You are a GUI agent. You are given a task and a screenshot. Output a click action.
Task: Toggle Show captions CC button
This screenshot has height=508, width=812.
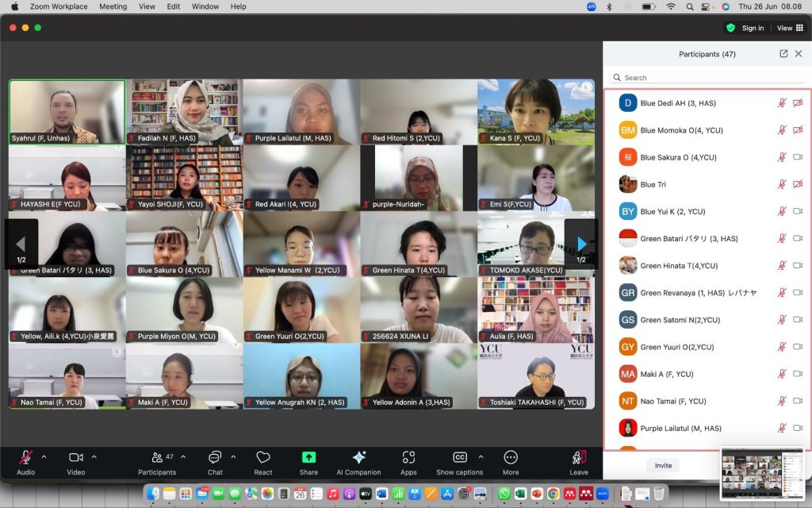pos(459,458)
